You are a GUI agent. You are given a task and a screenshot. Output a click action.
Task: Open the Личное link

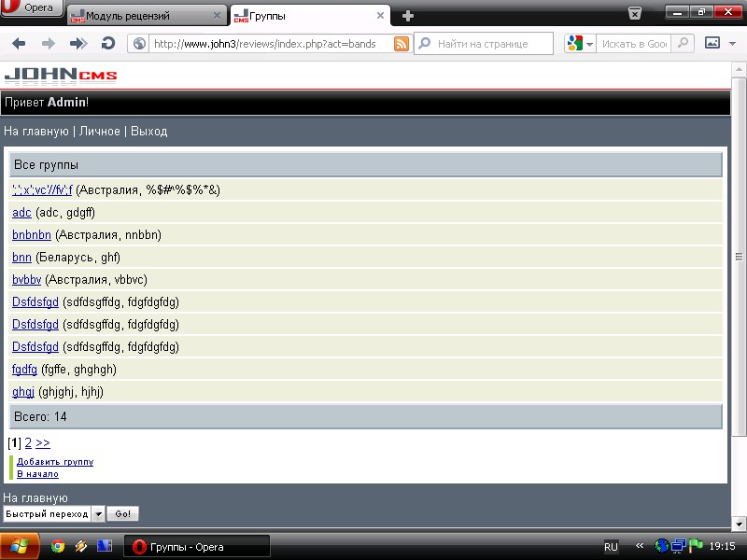pos(100,132)
